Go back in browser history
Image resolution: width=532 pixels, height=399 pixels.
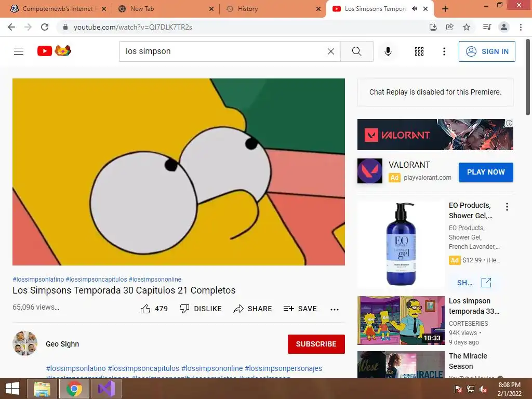pyautogui.click(x=11, y=27)
